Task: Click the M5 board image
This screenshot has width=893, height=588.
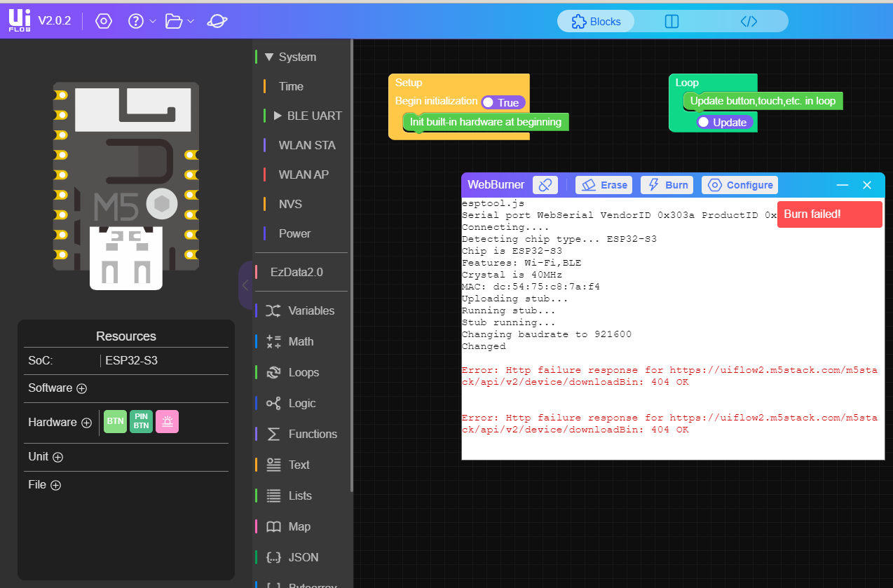Action: pyautogui.click(x=126, y=186)
